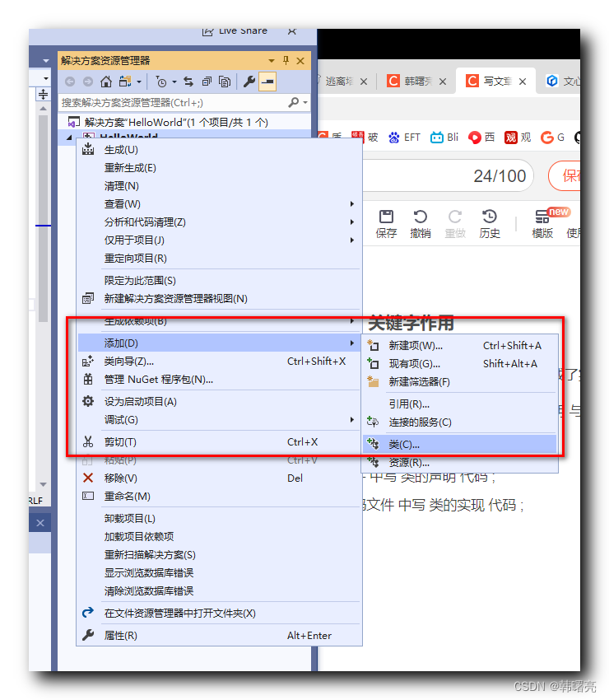Open the Solution Explorer window options dropdown
The height and width of the screenshot is (700, 609).
point(272,61)
